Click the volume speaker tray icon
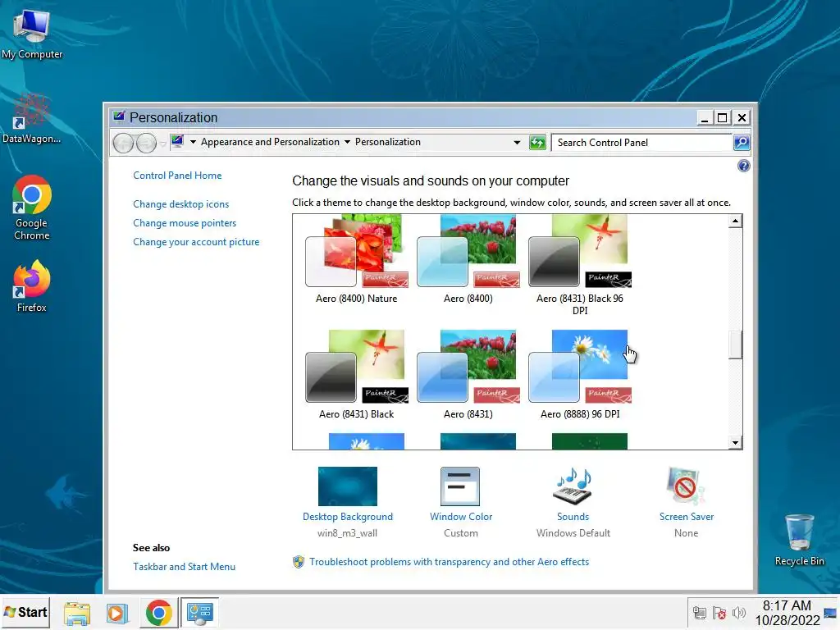Viewport: 840px width, 630px height. pyautogui.click(x=739, y=612)
